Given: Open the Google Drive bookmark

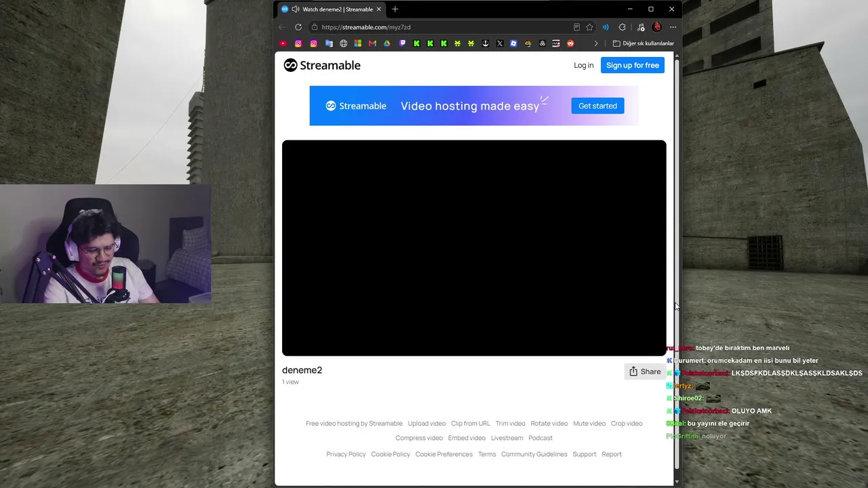Looking at the screenshot, I should [x=387, y=43].
